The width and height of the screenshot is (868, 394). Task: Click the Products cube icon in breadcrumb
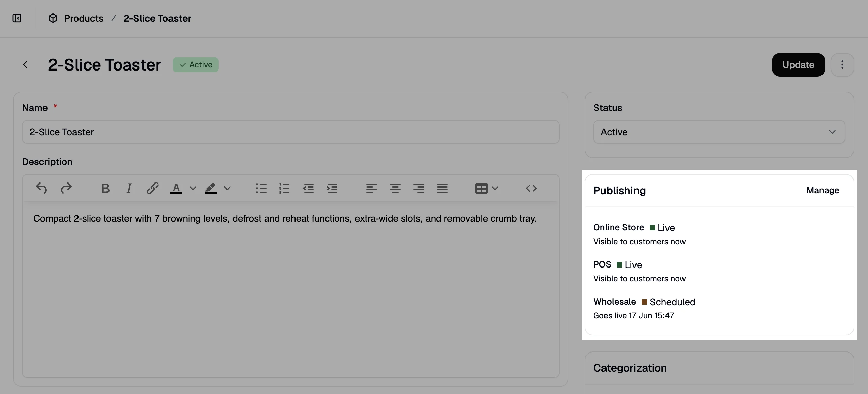tap(53, 18)
